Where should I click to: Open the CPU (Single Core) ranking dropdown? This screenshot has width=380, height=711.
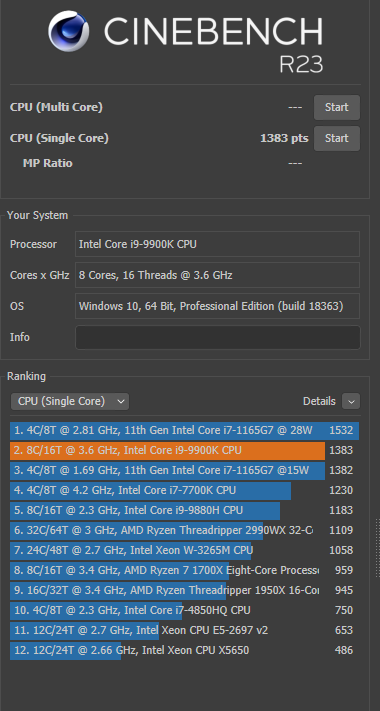click(70, 401)
